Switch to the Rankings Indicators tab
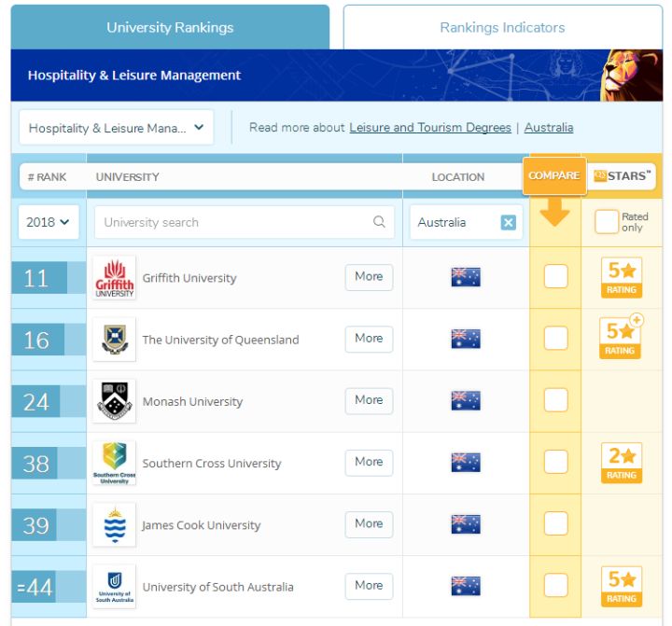 502,27
